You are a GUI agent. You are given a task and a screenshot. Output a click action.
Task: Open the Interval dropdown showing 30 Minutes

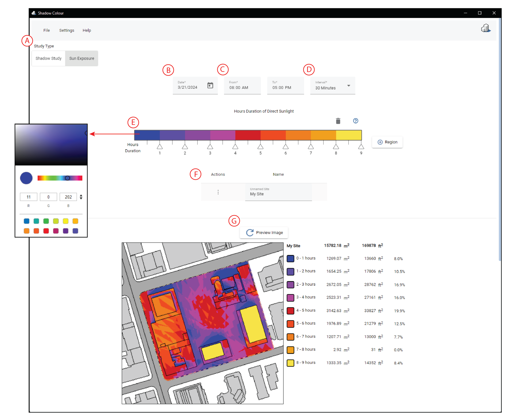click(x=349, y=86)
